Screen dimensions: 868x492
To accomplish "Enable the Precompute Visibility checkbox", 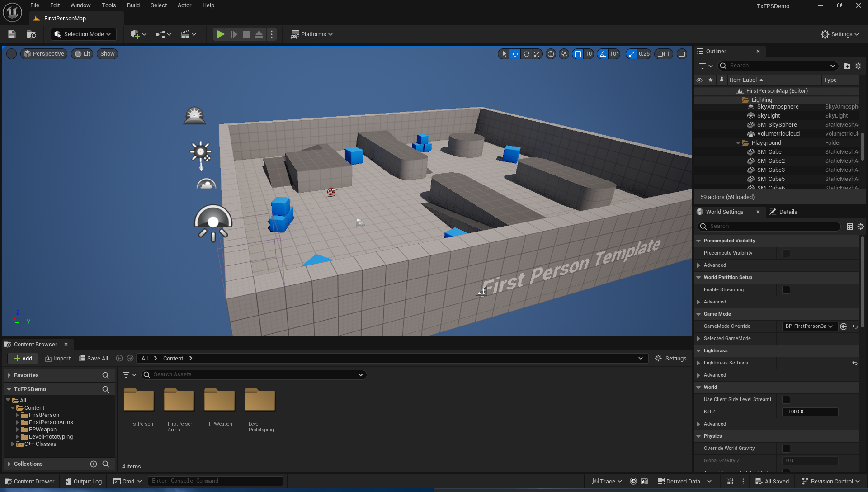I will 786,253.
